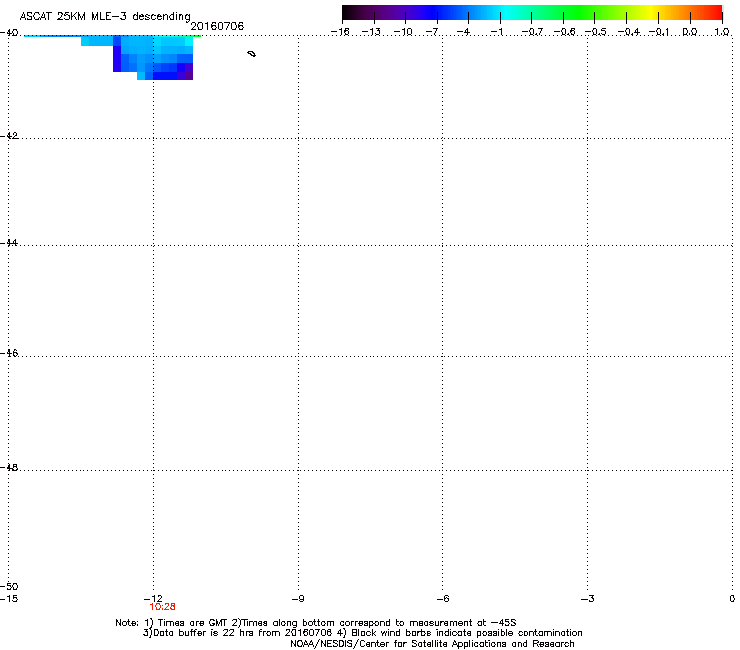The image size is (740, 650).
Task: Click the -0.4 label on the color scale
Action: pyautogui.click(x=629, y=32)
